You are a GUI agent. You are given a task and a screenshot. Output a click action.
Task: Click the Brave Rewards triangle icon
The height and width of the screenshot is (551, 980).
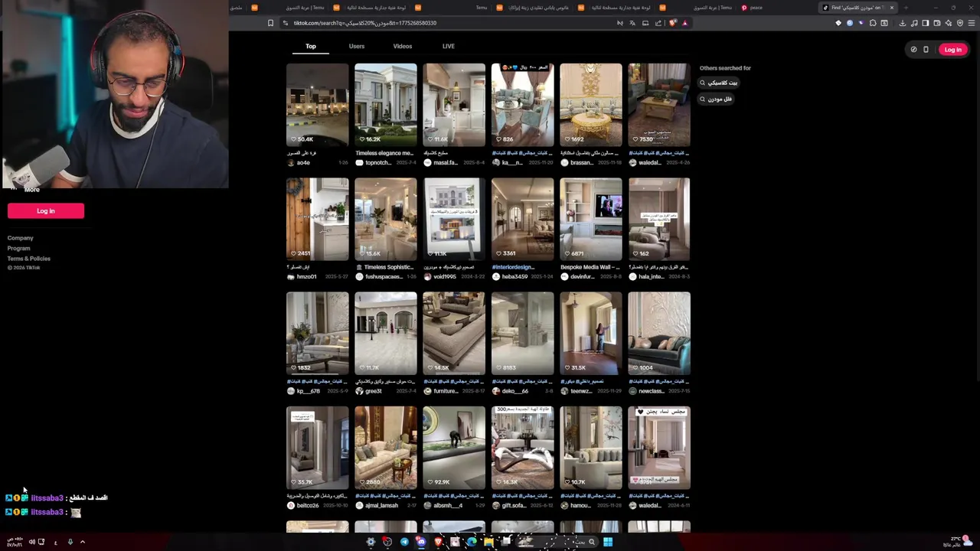[684, 23]
